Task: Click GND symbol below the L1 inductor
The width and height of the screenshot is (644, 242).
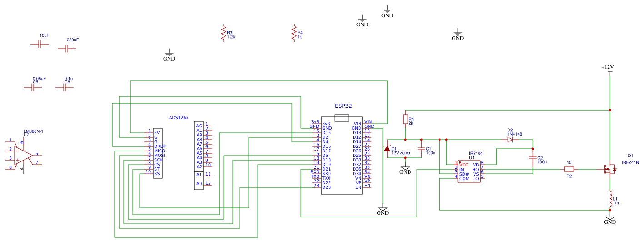Action: click(x=610, y=219)
